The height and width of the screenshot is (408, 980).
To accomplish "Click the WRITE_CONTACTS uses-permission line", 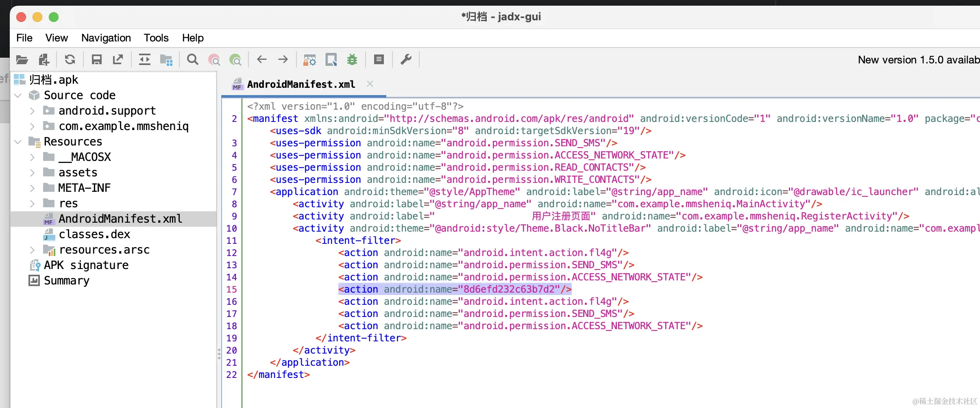I will [461, 180].
